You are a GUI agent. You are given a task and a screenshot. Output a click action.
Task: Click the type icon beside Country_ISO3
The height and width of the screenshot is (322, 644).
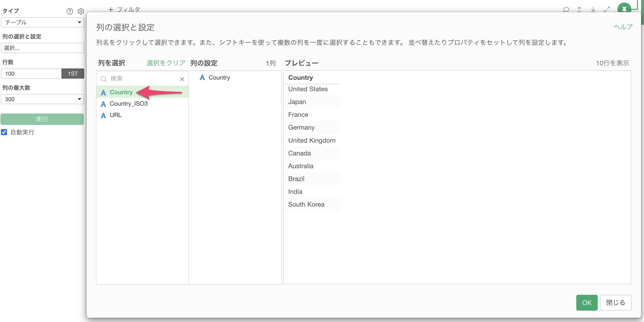[x=103, y=104]
